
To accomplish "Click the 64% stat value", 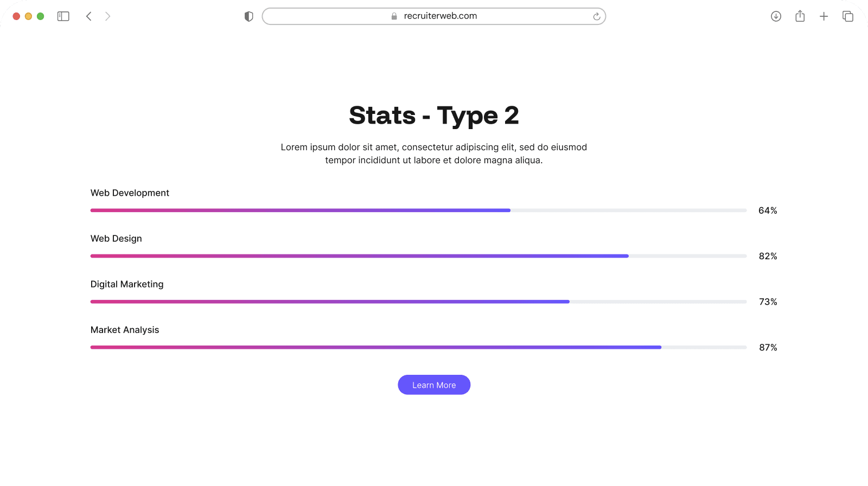I will pos(768,210).
